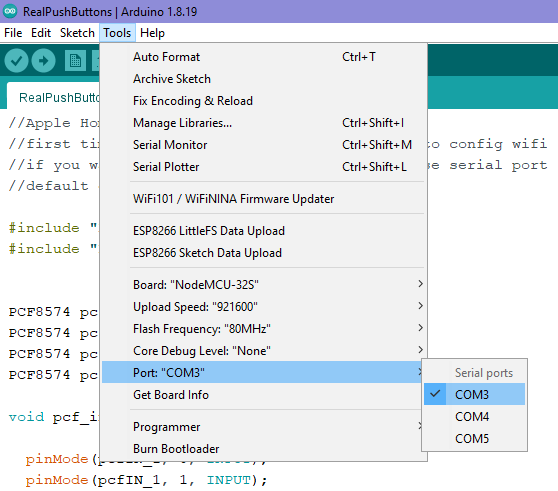Open the Programmer submenu

pyautogui.click(x=262, y=427)
